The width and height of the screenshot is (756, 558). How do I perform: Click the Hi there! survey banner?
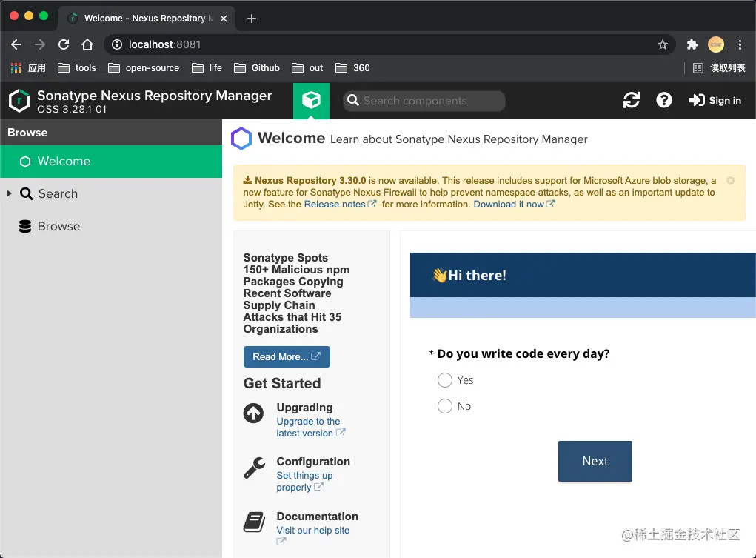(583, 275)
